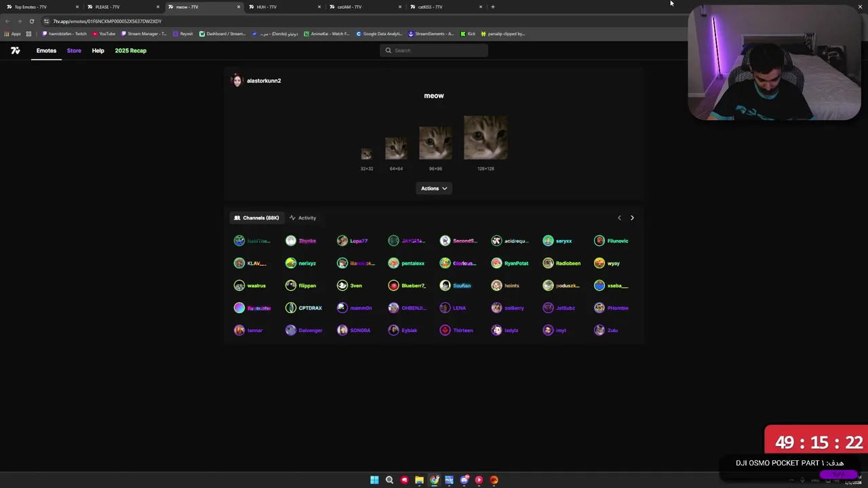The image size is (868, 488).
Task: Open alastorkunn2's profile avatar
Action: (x=237, y=81)
